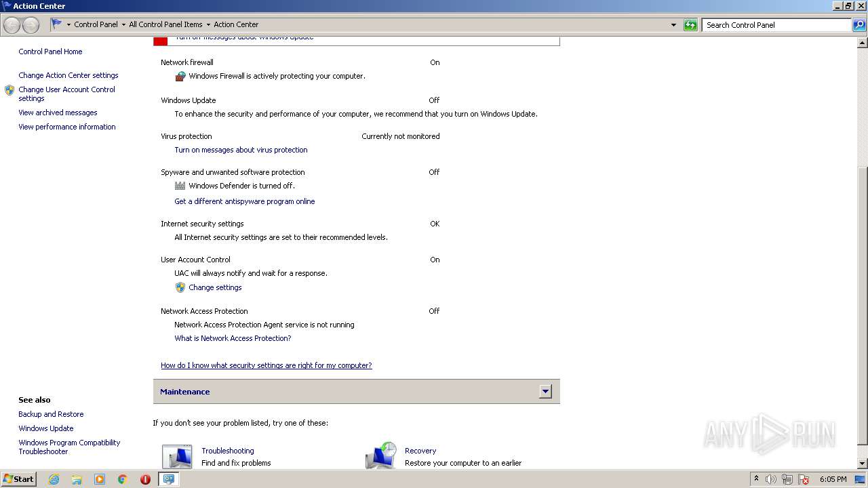Select the Action Center taskbar window button
This screenshot has width=868, height=488.
[168, 479]
